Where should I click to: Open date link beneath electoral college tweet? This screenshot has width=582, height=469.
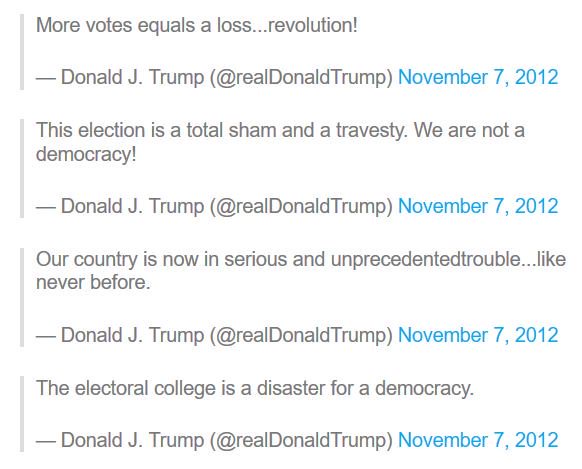coord(478,440)
